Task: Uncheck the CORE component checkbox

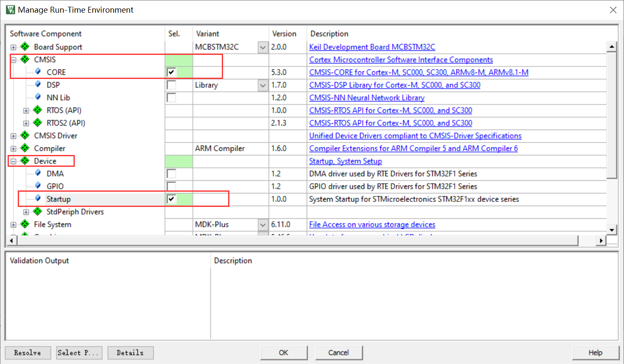Action: tap(171, 72)
